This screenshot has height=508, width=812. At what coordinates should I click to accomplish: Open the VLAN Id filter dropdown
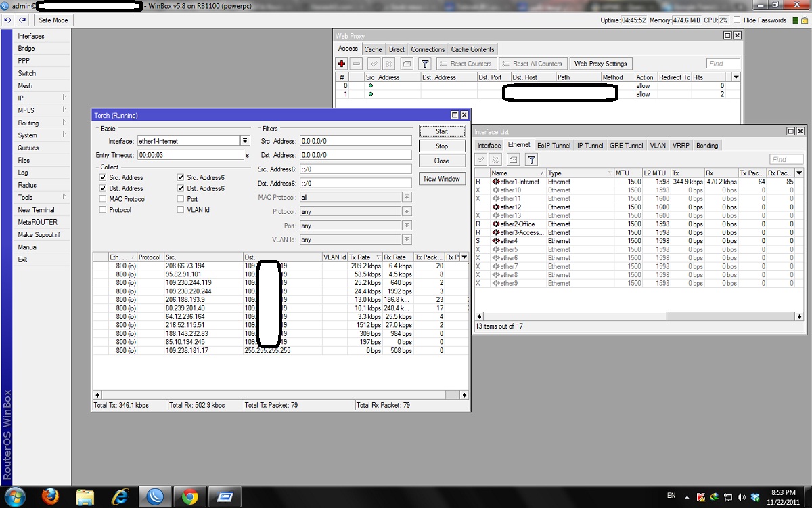click(x=407, y=240)
